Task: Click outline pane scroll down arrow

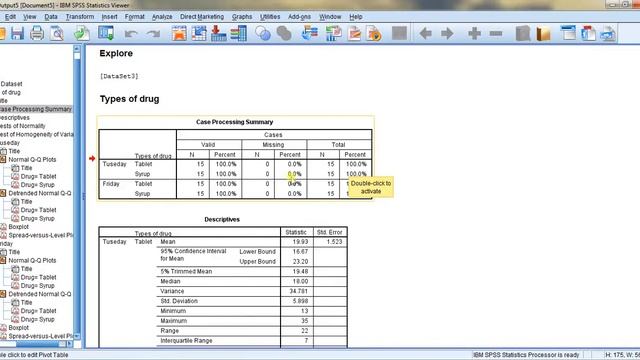Action: coord(77,336)
